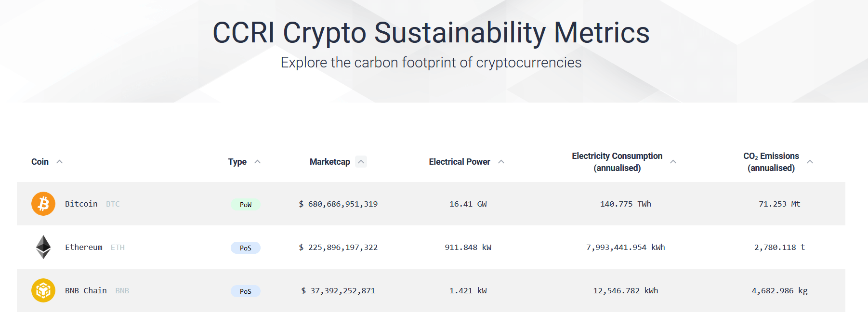Viewport: 868px width, 314px height.
Task: Click the Bitcoin name link
Action: [x=81, y=203]
